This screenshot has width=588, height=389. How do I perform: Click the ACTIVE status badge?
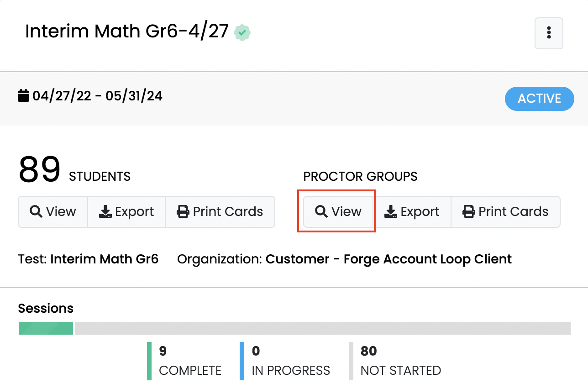[x=539, y=99]
